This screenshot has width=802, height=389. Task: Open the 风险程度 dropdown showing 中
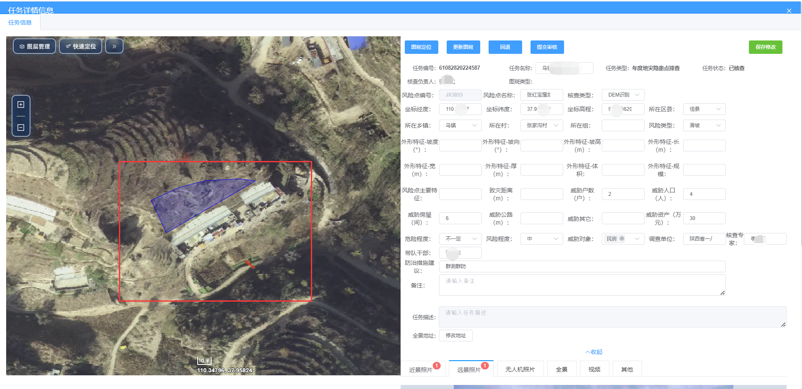[x=541, y=239]
